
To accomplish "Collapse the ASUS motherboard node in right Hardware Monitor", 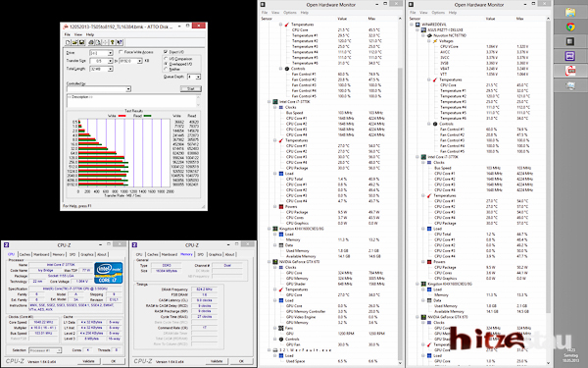I will coord(417,30).
